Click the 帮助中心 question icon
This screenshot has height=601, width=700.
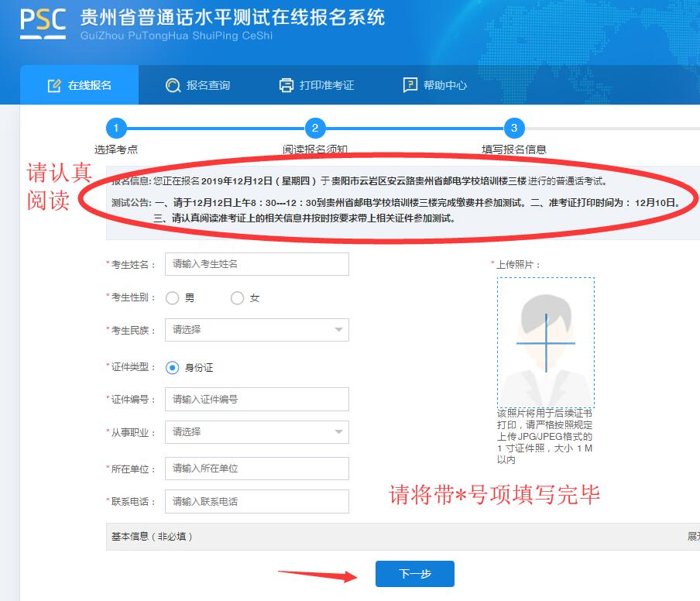[410, 85]
